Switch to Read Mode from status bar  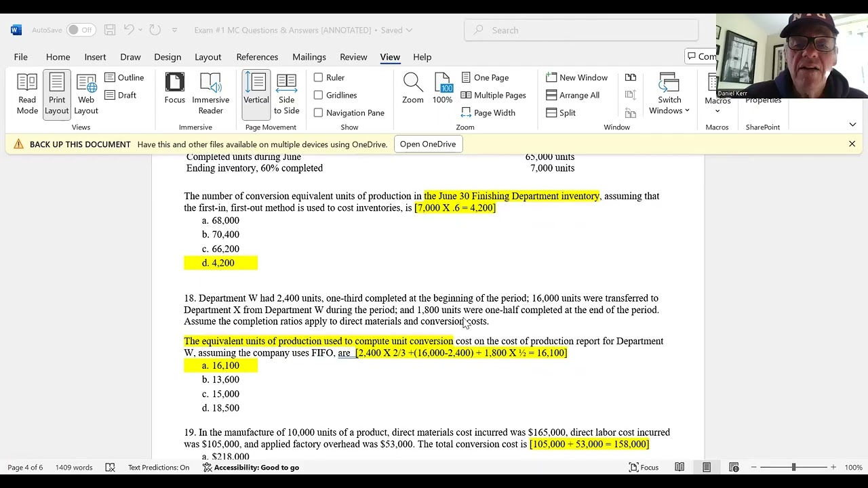[x=679, y=467]
